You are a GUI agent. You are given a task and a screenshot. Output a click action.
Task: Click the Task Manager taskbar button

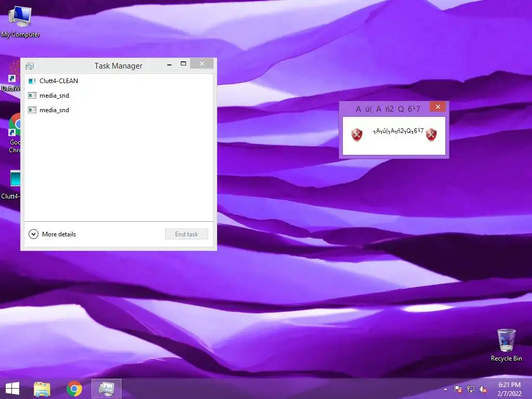click(106, 389)
